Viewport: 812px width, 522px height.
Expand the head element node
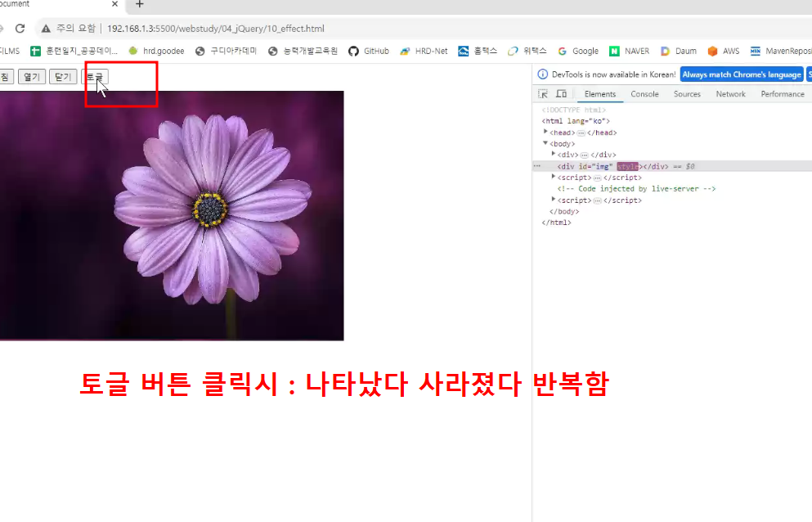(x=545, y=133)
